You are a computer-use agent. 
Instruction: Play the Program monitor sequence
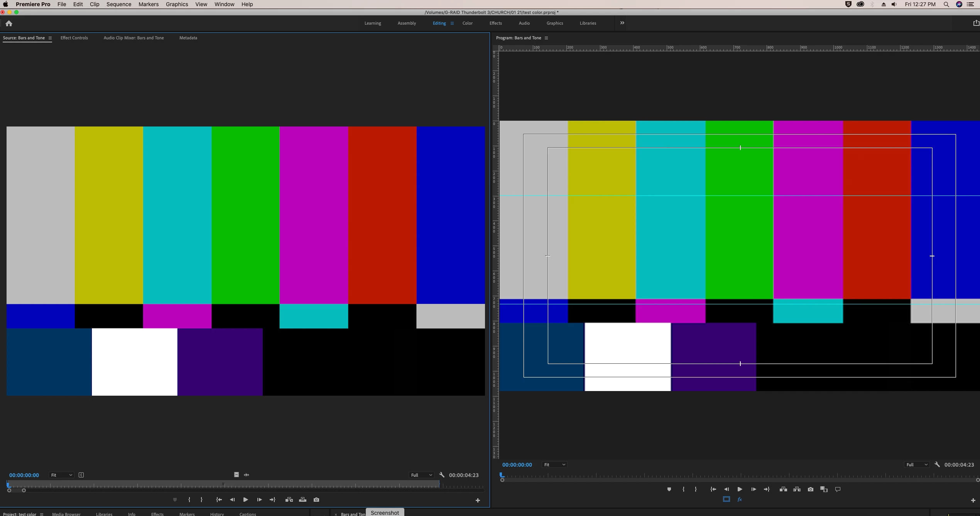coord(740,489)
